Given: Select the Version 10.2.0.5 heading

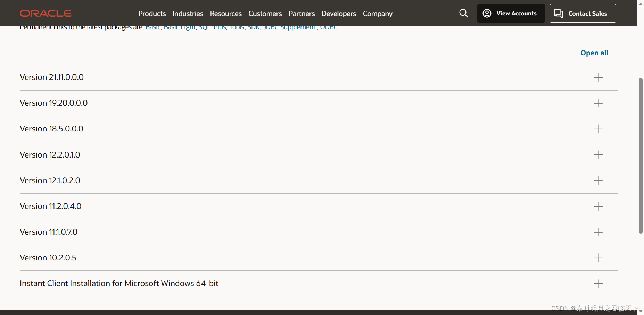Looking at the screenshot, I should click(x=48, y=258).
